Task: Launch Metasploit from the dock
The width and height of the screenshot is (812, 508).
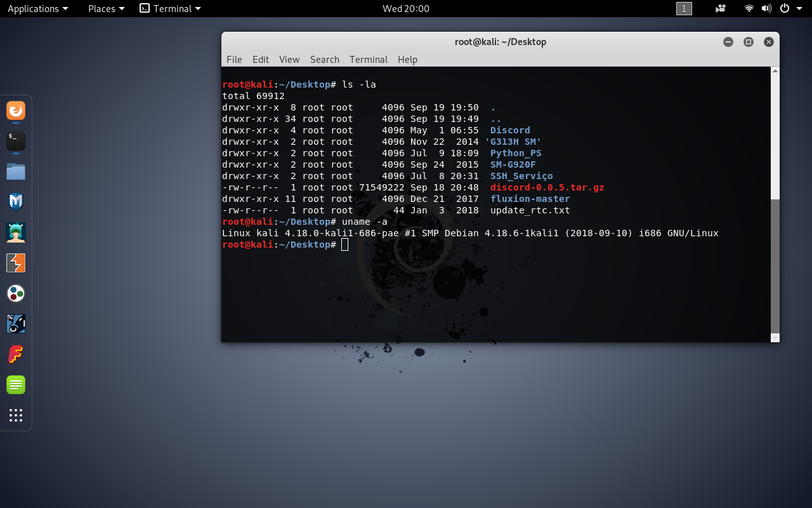Action: tap(16, 202)
